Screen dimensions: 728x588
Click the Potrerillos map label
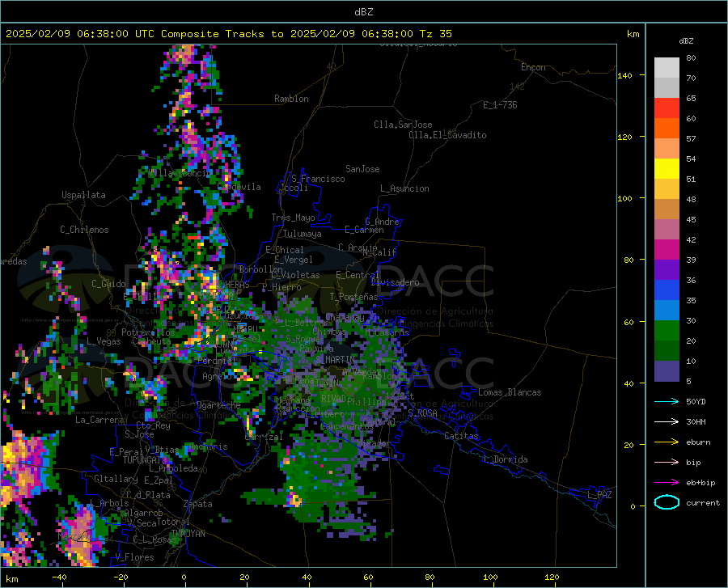pos(148,332)
